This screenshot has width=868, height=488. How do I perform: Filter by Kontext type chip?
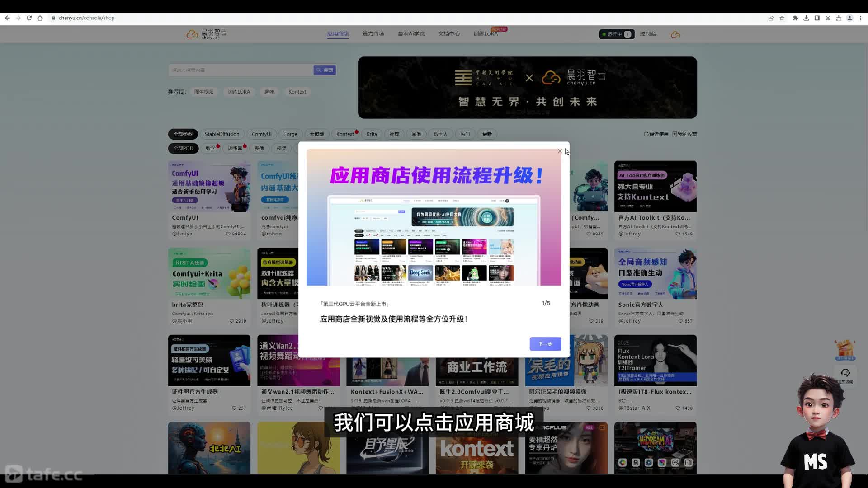[345, 134]
